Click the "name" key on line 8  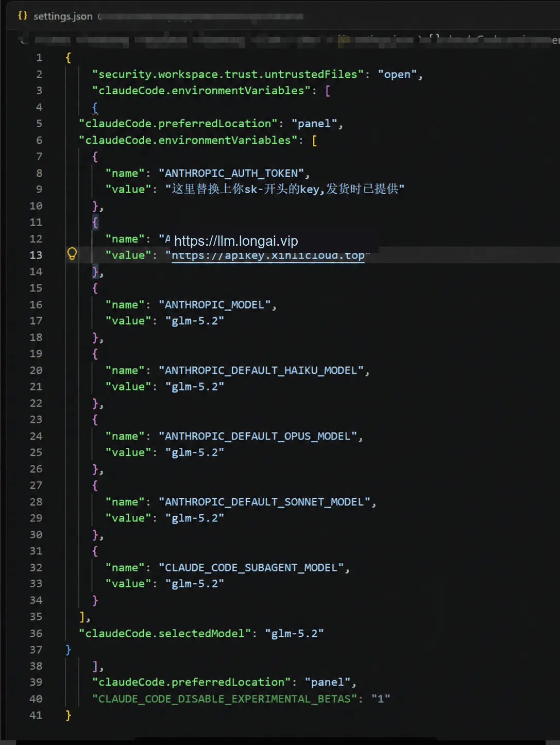tap(125, 173)
